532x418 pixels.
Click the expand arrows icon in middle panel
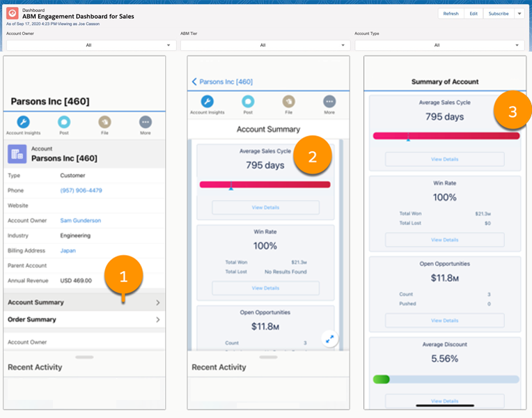(x=330, y=339)
